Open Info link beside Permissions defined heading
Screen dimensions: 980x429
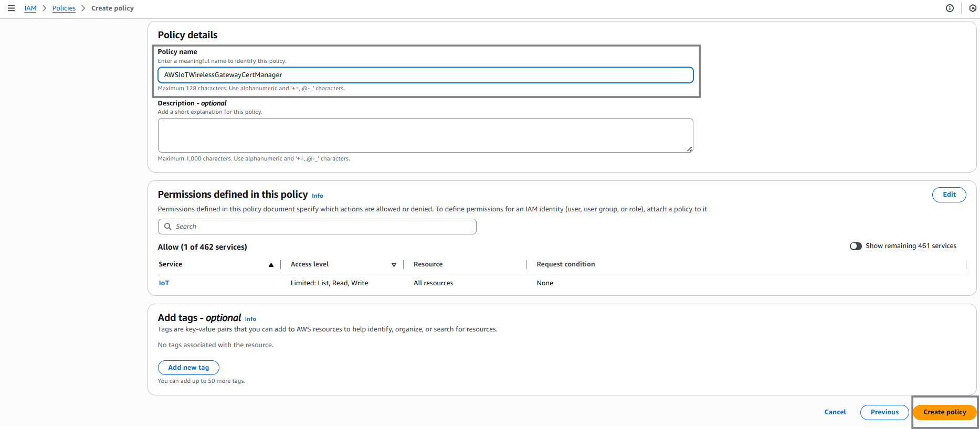coord(318,196)
